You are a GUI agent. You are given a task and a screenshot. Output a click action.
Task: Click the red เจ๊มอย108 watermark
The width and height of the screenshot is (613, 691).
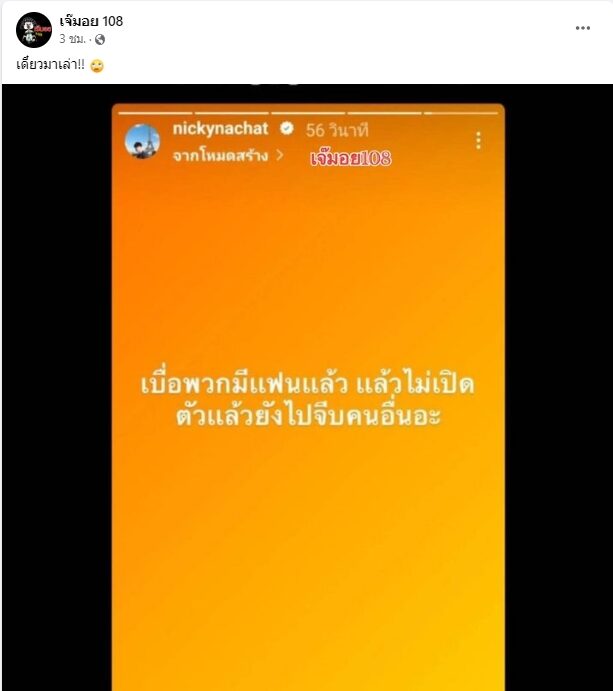coord(350,158)
